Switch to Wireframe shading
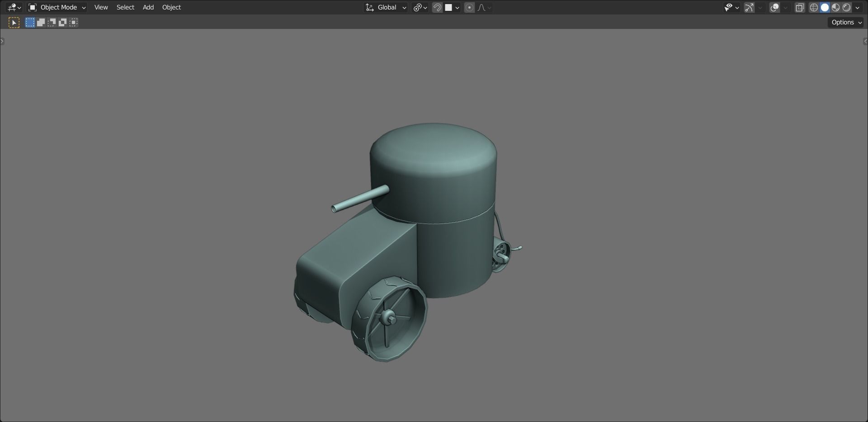 pos(814,7)
